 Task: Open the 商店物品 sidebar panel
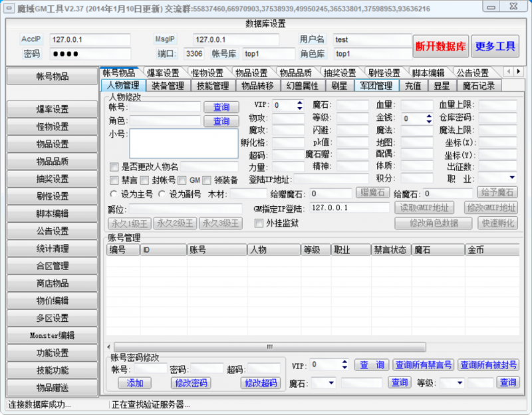coord(52,285)
